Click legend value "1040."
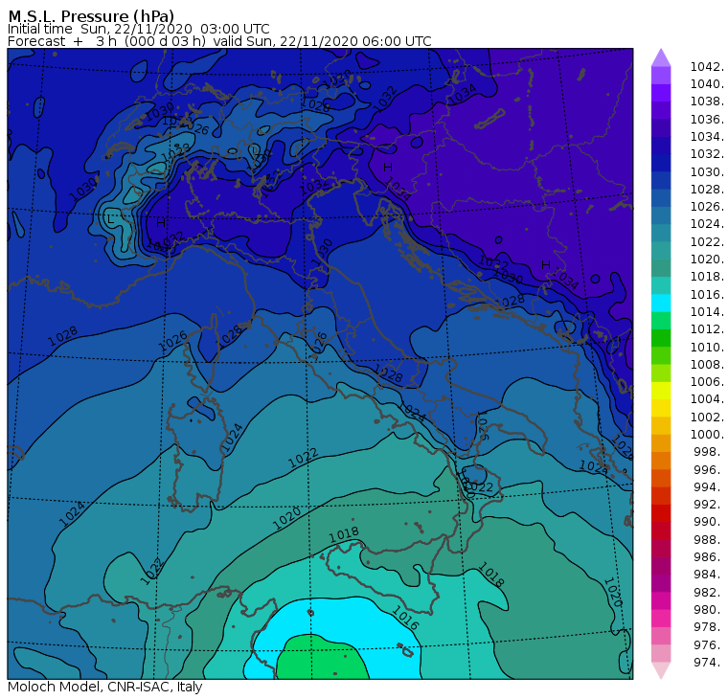The image size is (728, 700). click(x=707, y=84)
